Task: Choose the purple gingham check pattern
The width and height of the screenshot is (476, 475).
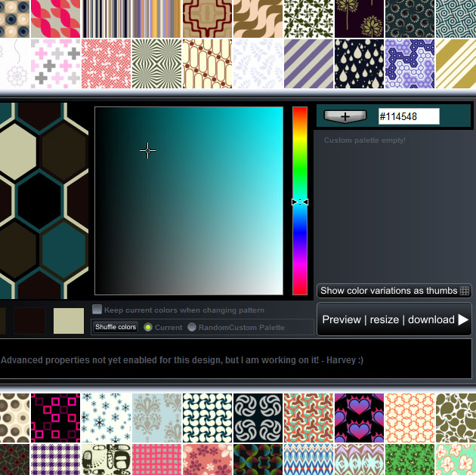Action: pos(56,460)
